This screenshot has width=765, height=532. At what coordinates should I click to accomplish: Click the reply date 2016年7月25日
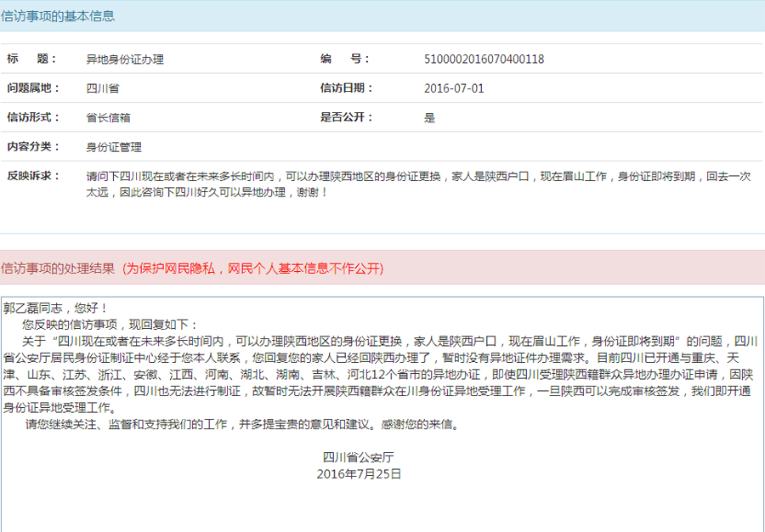point(359,473)
